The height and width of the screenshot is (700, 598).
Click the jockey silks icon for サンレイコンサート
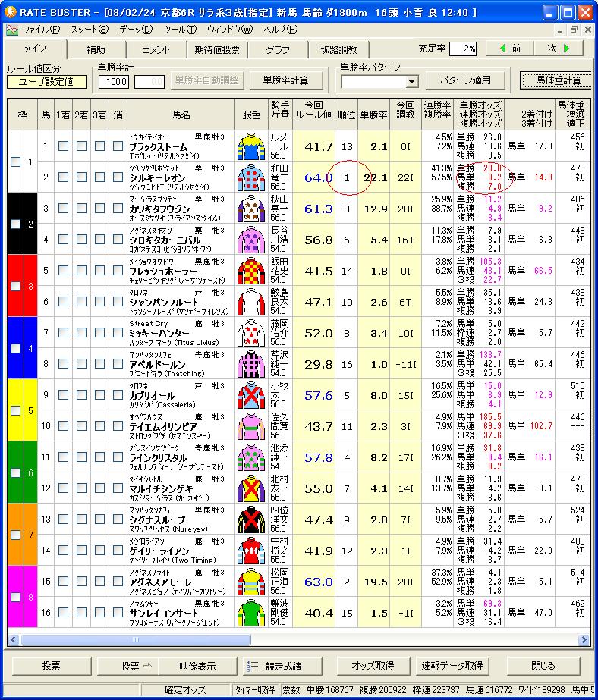pos(251,613)
